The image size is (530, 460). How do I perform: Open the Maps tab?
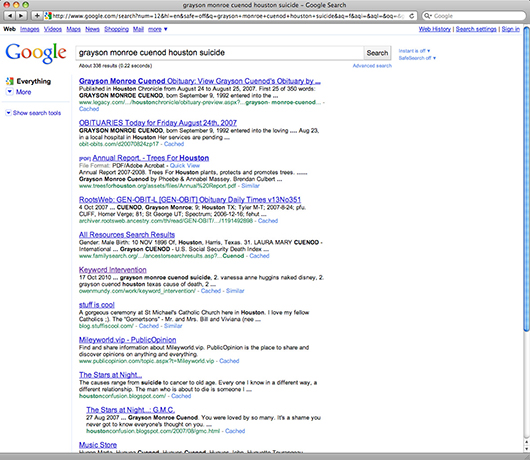point(73,29)
